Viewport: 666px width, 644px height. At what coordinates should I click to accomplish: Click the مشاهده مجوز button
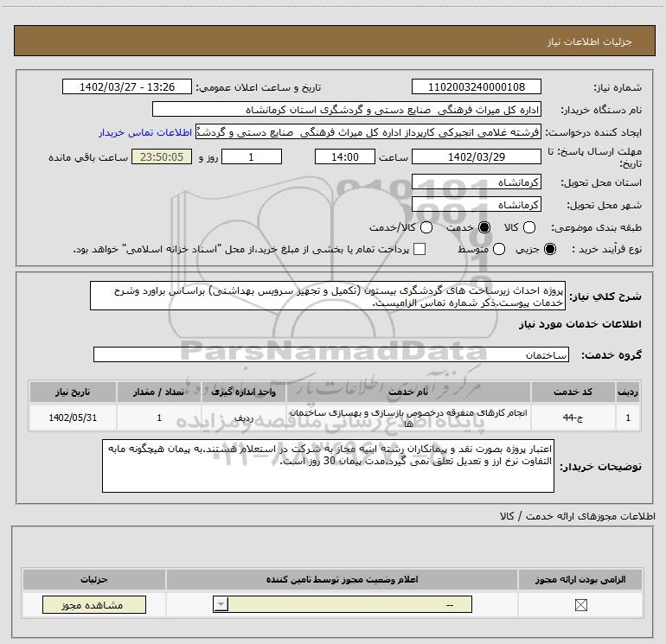(x=94, y=605)
